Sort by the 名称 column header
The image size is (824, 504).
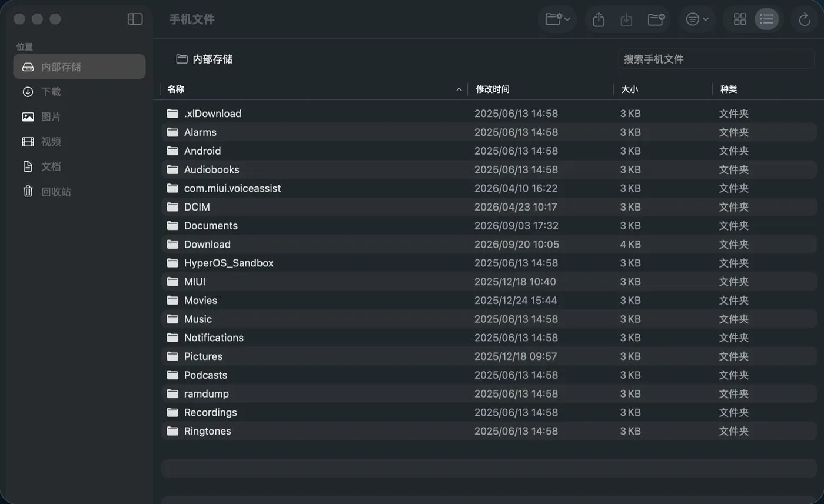(x=175, y=89)
